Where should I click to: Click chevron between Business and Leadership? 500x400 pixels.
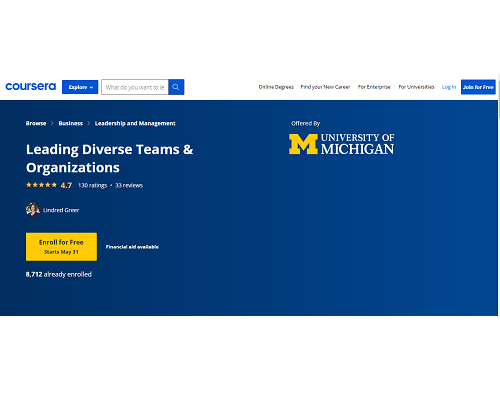89,123
